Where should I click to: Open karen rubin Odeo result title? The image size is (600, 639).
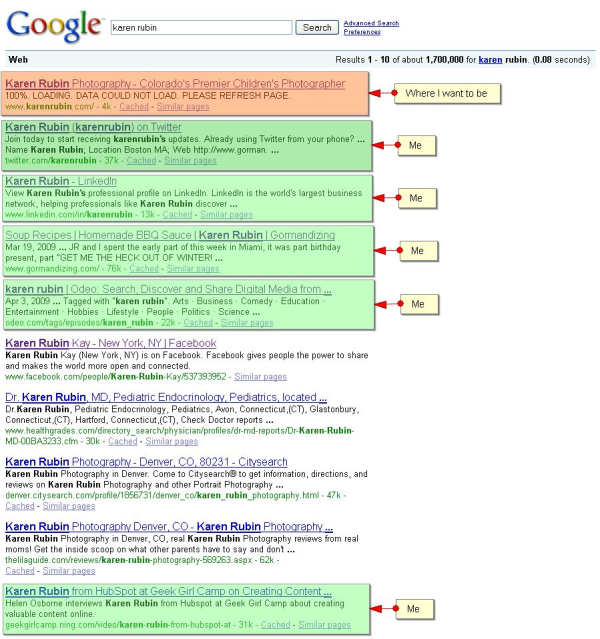(168, 289)
